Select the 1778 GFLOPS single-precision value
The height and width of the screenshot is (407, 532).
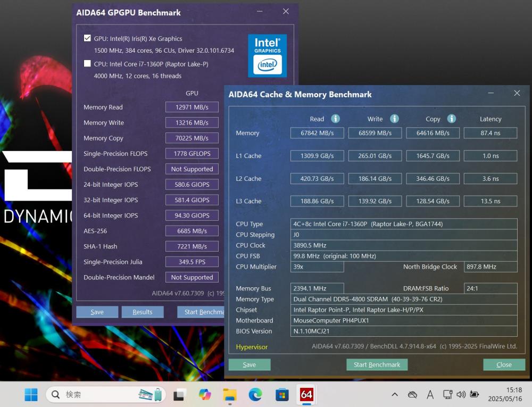192,153
